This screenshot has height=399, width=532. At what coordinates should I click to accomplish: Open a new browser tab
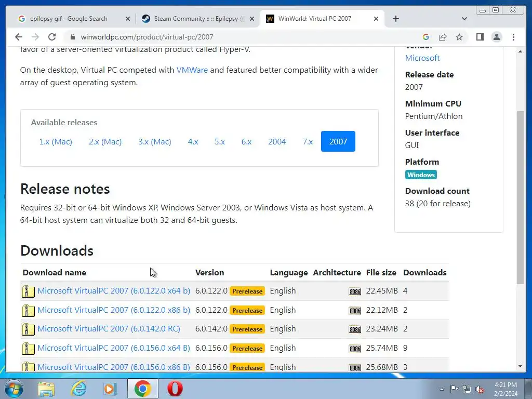395,19
